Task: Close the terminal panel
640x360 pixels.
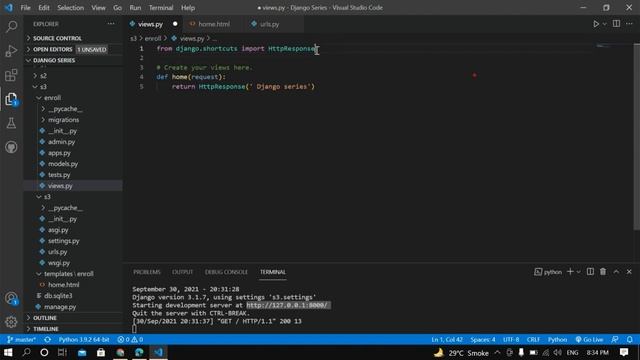Action: click(x=629, y=272)
